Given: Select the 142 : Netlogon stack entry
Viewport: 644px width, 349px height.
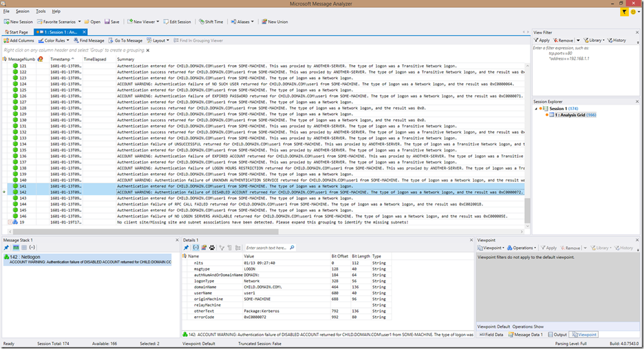Looking at the screenshot, I should (x=87, y=259).
